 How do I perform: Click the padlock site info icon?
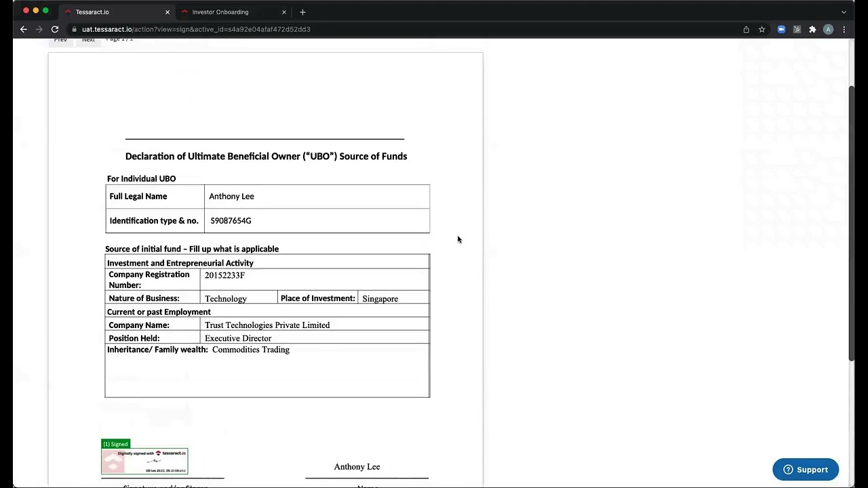coord(74,29)
